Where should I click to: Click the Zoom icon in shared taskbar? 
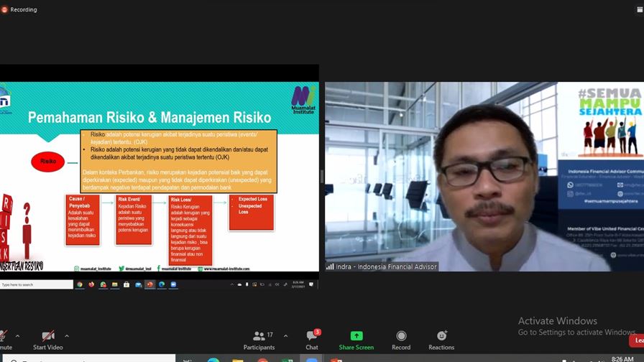173,284
